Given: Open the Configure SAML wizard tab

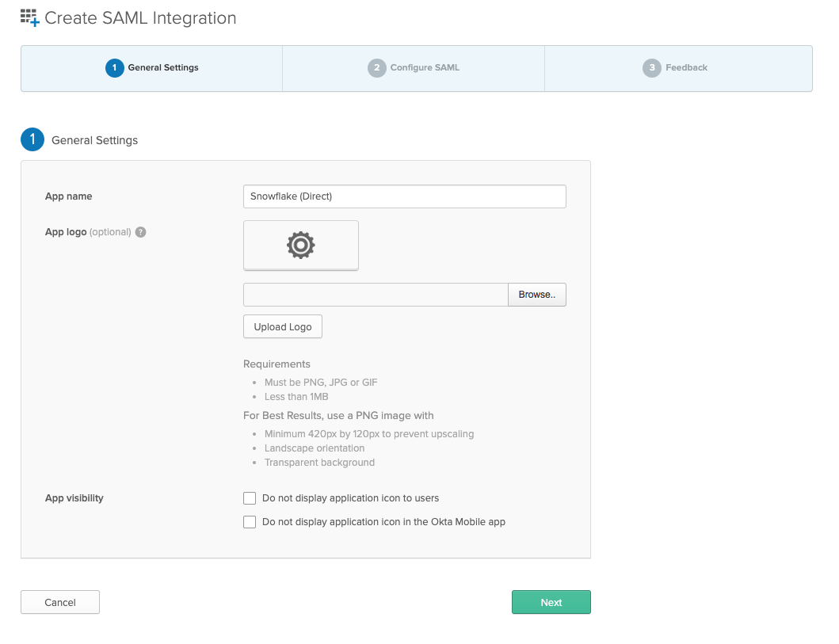Looking at the screenshot, I should point(414,68).
